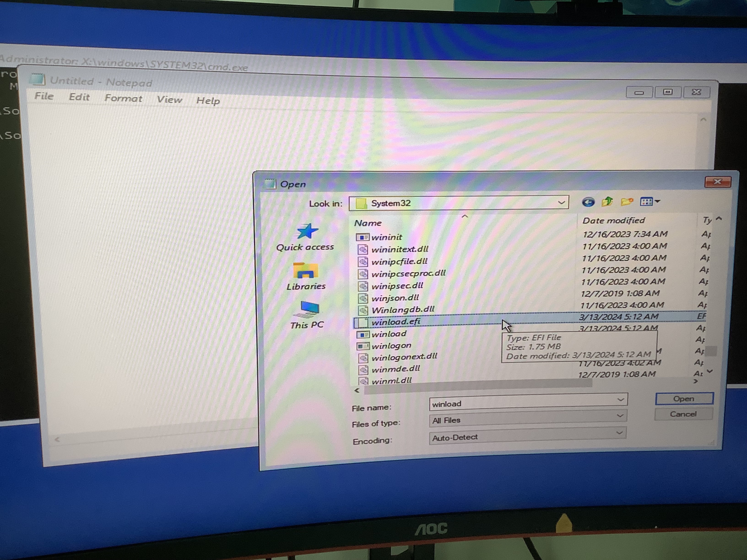This screenshot has width=747, height=560.
Task: Click the Cancel button
Action: [683, 414]
